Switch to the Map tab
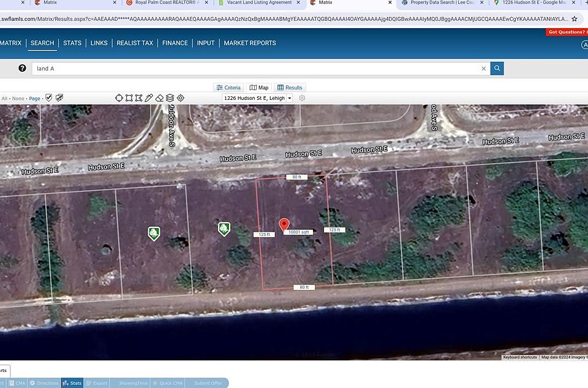This screenshot has width=588, height=388. tap(259, 88)
